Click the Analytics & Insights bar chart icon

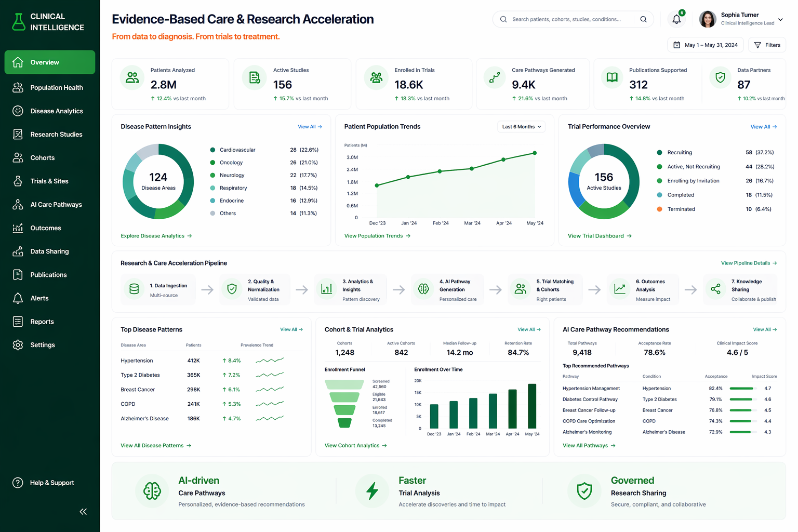pyautogui.click(x=327, y=289)
